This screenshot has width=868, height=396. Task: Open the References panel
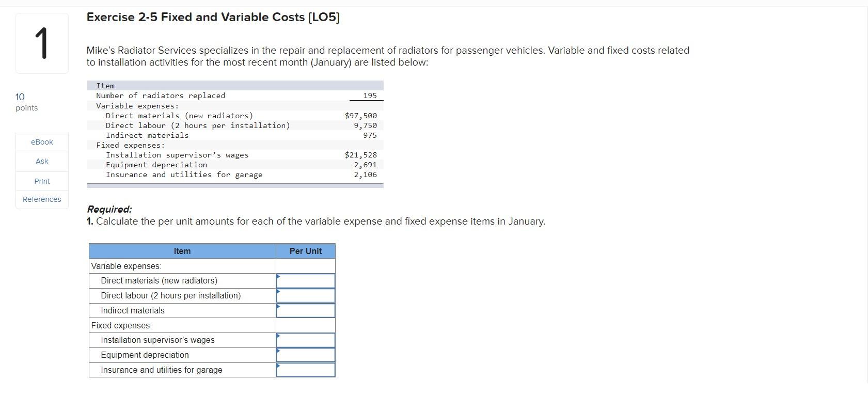tap(41, 199)
